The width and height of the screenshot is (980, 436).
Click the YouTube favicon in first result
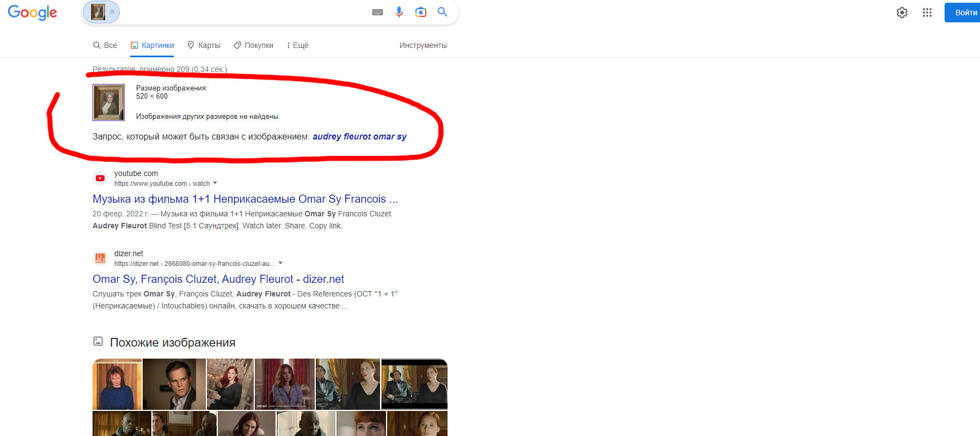[x=100, y=178]
